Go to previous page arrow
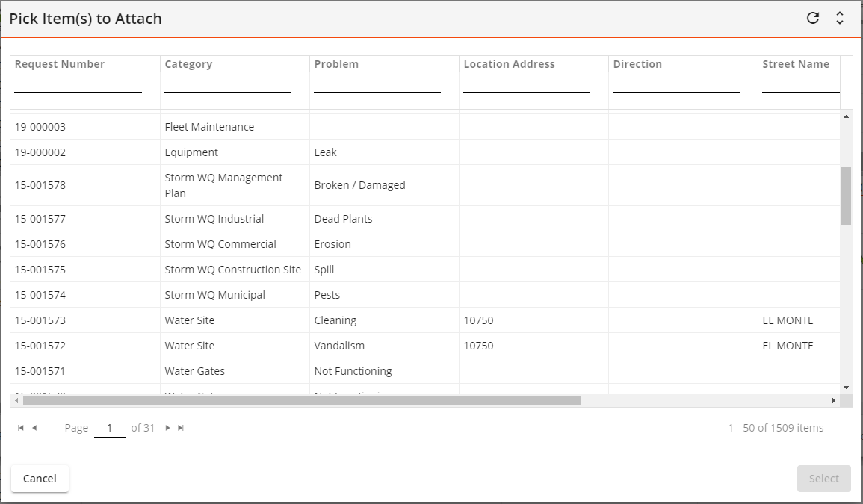The height and width of the screenshot is (504, 863). click(34, 428)
